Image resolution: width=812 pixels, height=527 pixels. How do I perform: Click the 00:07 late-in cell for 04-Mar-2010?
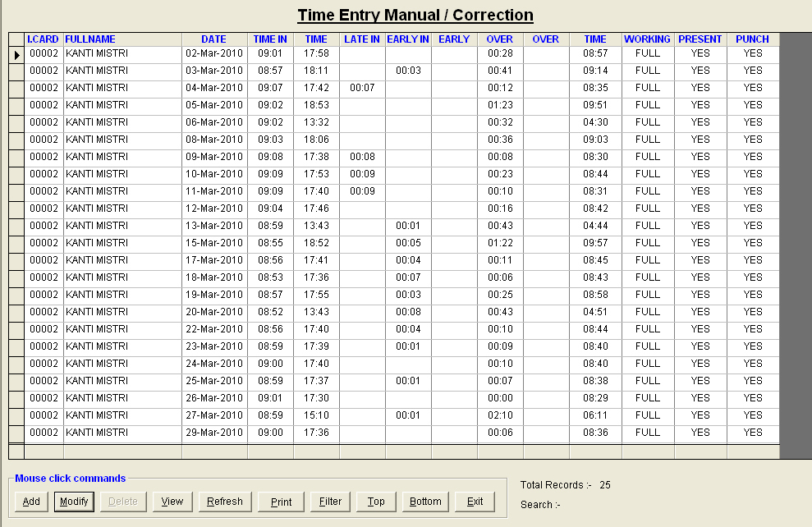coord(362,88)
